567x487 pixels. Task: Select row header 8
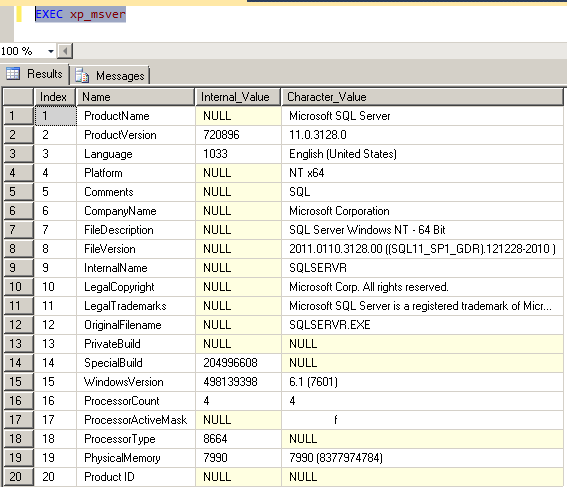pyautogui.click(x=18, y=249)
